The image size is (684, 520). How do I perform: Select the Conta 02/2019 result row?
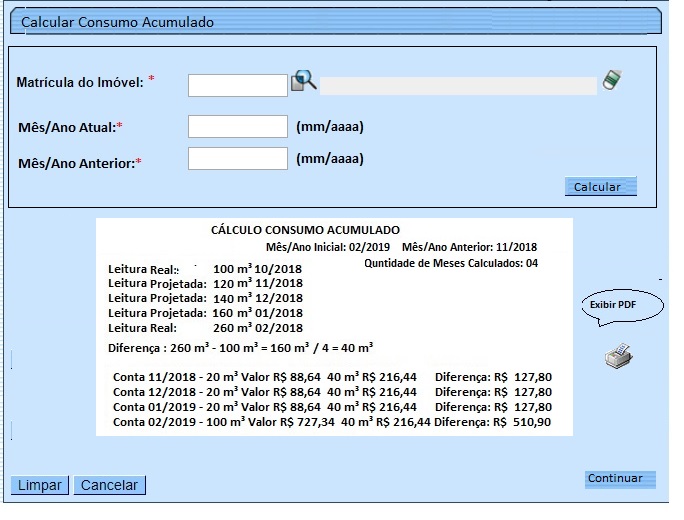(x=332, y=422)
